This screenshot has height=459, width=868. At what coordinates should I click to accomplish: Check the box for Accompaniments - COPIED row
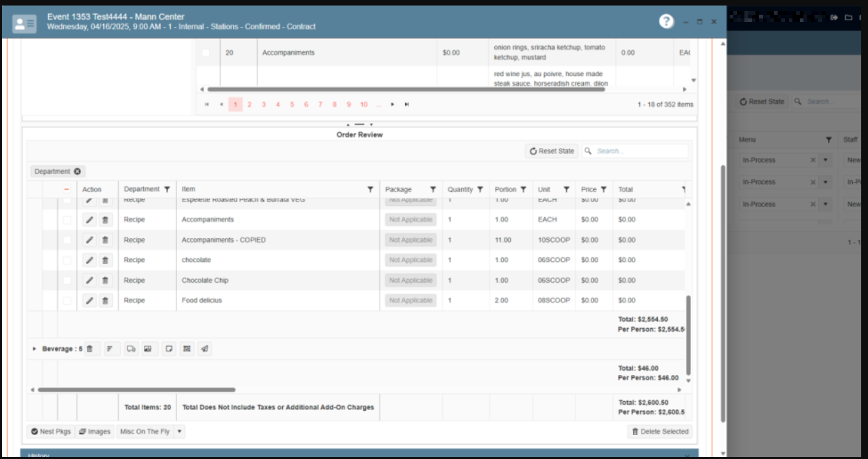point(67,240)
